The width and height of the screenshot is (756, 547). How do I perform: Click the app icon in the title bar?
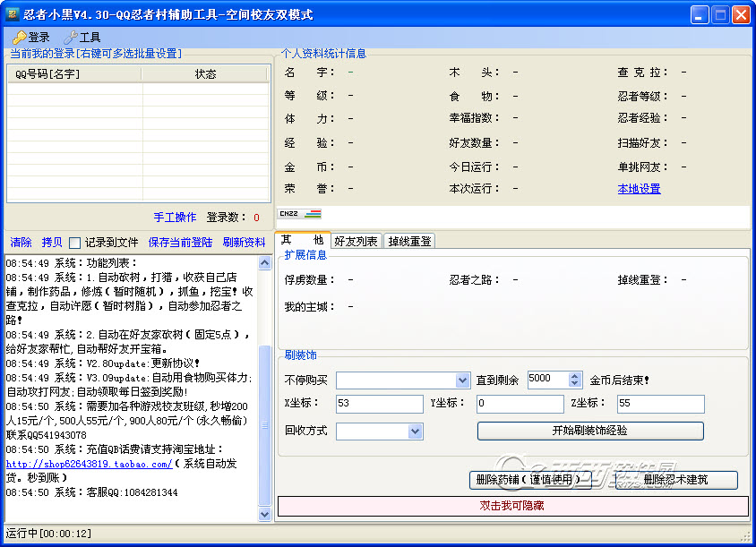click(x=13, y=14)
